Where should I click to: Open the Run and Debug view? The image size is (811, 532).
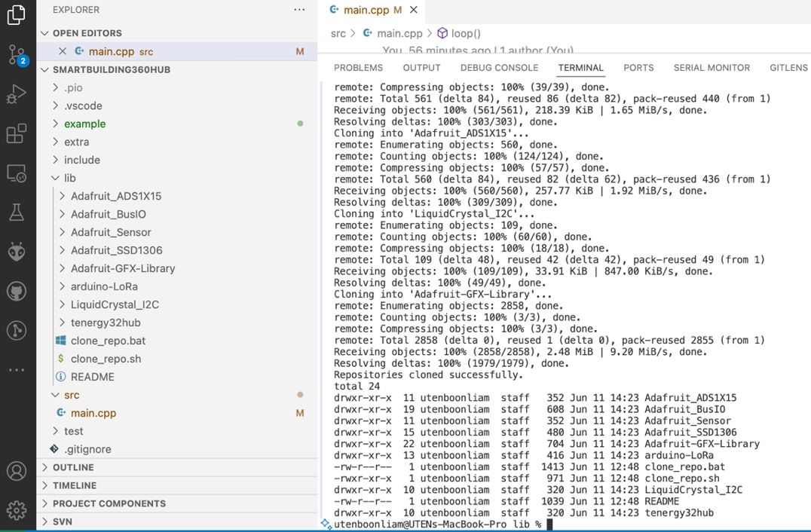click(x=16, y=94)
